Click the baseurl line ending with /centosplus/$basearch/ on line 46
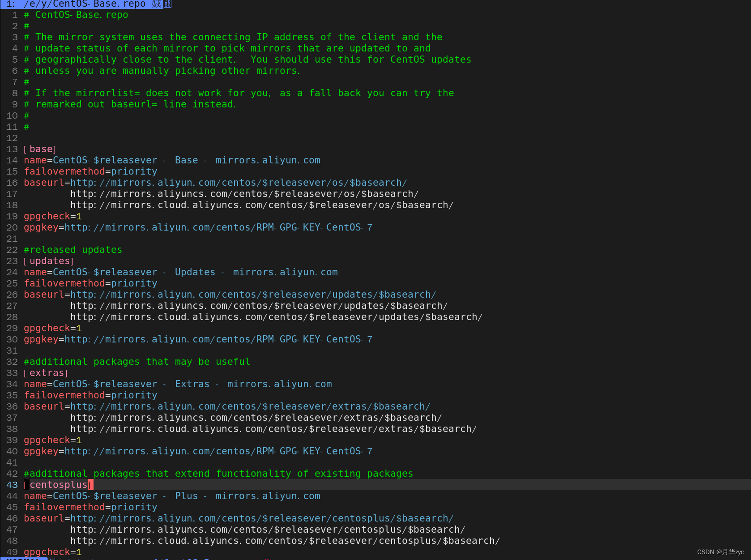The width and height of the screenshot is (751, 560). [x=239, y=518]
